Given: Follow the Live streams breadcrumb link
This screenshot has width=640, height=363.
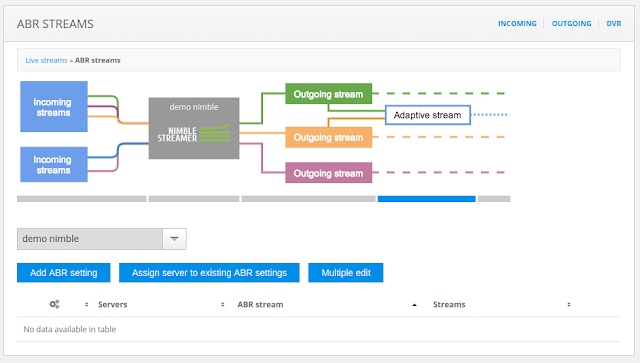Looking at the screenshot, I should pos(47,60).
